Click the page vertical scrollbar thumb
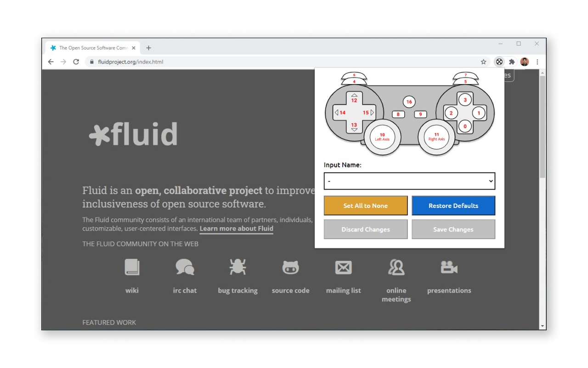588x368 pixels. 543,127
